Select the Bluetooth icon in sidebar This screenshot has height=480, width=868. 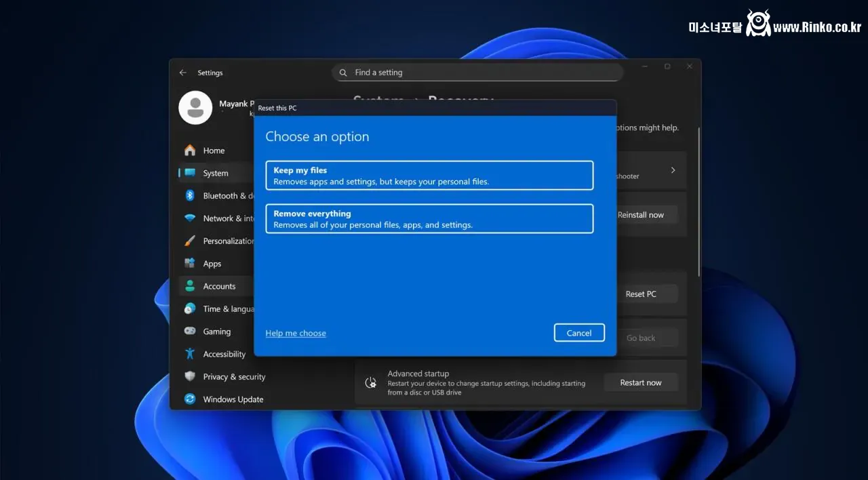[190, 196]
